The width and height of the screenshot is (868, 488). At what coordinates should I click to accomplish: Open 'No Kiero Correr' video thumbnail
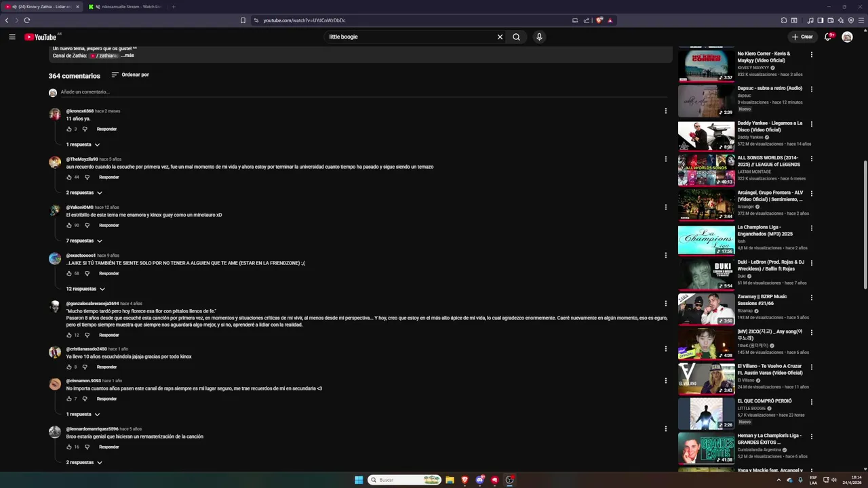(706, 66)
